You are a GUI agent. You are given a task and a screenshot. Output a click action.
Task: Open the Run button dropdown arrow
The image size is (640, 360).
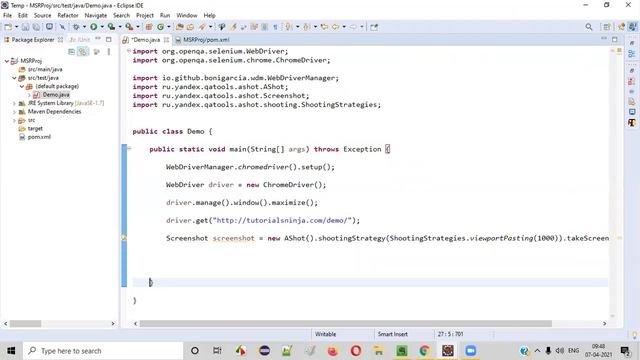pyautogui.click(x=102, y=27)
